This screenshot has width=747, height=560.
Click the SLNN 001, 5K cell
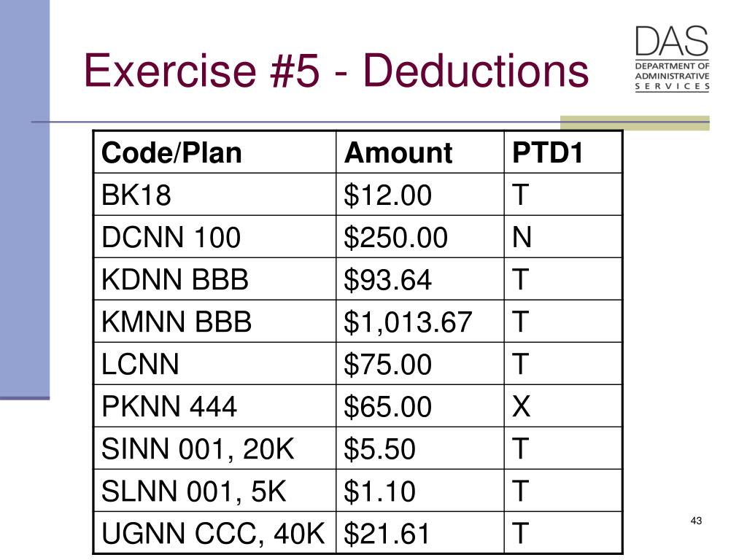tap(215, 491)
